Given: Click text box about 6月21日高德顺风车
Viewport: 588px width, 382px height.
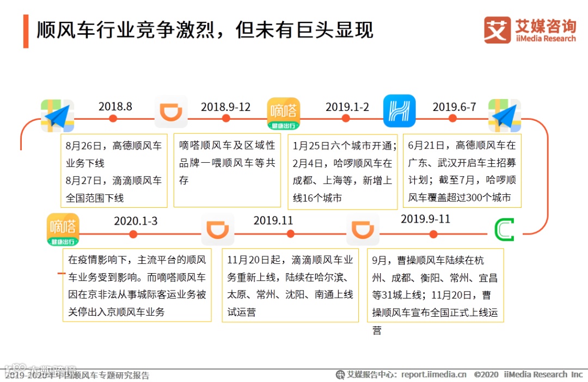Looking at the screenshot, I should point(462,171).
